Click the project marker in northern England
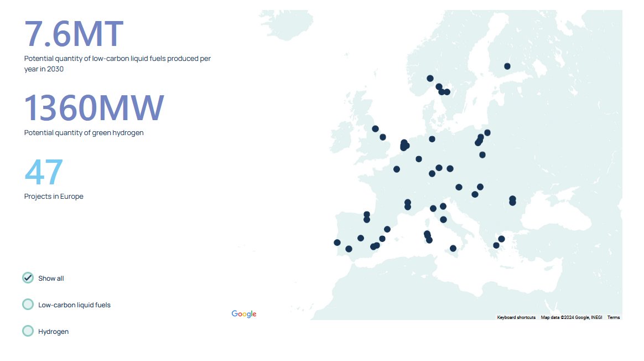 coord(383,137)
